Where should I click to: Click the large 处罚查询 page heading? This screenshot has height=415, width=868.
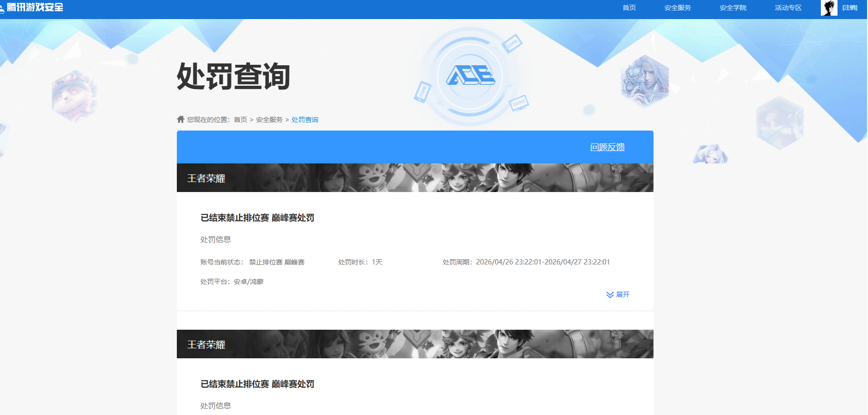pyautogui.click(x=234, y=76)
